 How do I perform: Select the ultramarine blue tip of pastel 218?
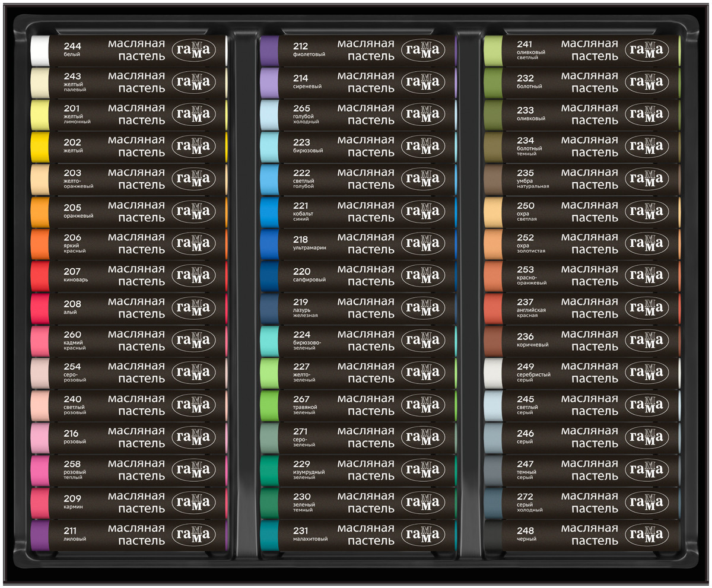[269, 244]
